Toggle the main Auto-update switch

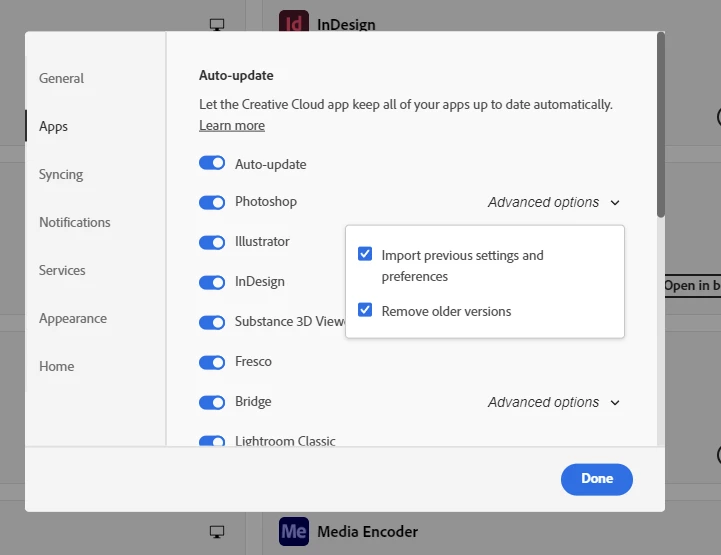tap(212, 163)
